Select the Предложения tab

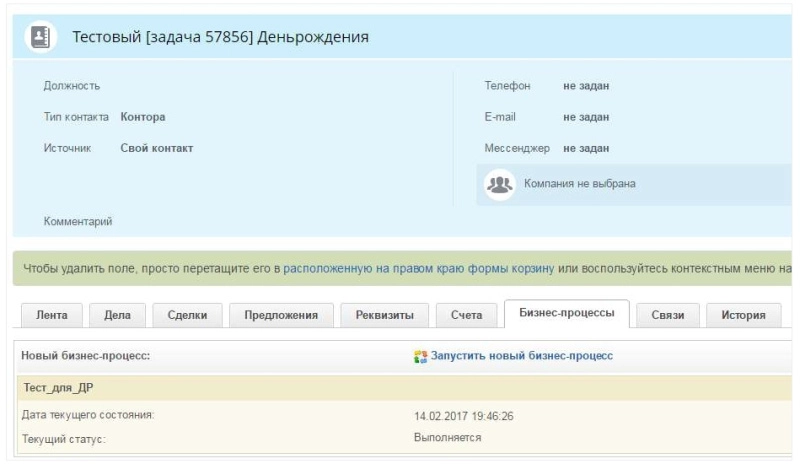pyautogui.click(x=280, y=315)
